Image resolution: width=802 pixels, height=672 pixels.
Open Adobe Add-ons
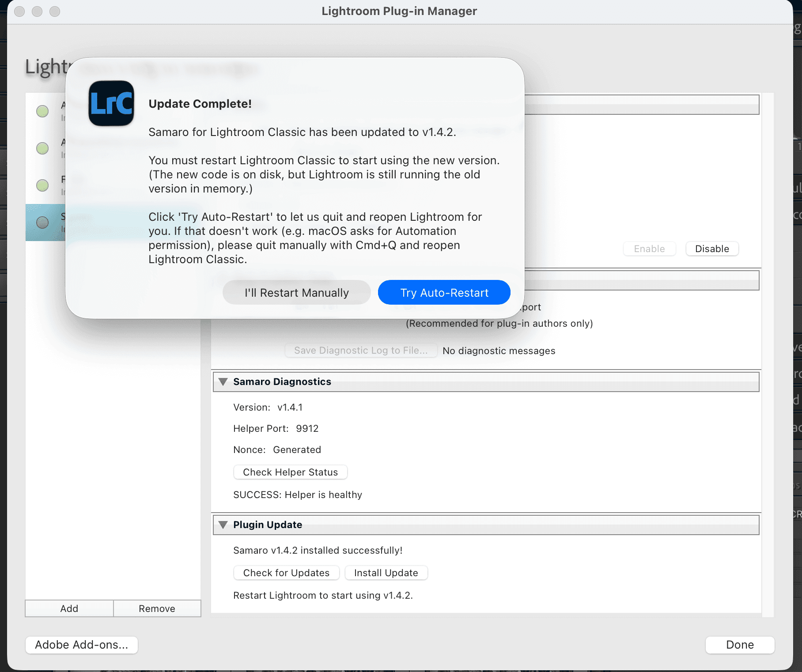pyautogui.click(x=82, y=645)
